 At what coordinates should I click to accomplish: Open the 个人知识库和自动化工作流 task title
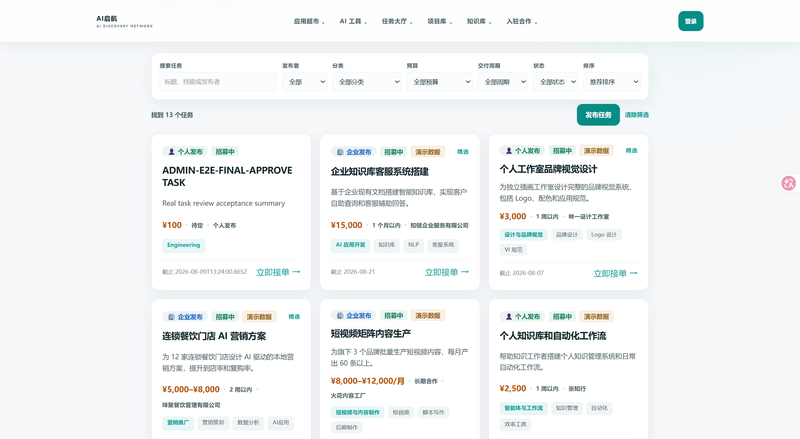tap(553, 335)
